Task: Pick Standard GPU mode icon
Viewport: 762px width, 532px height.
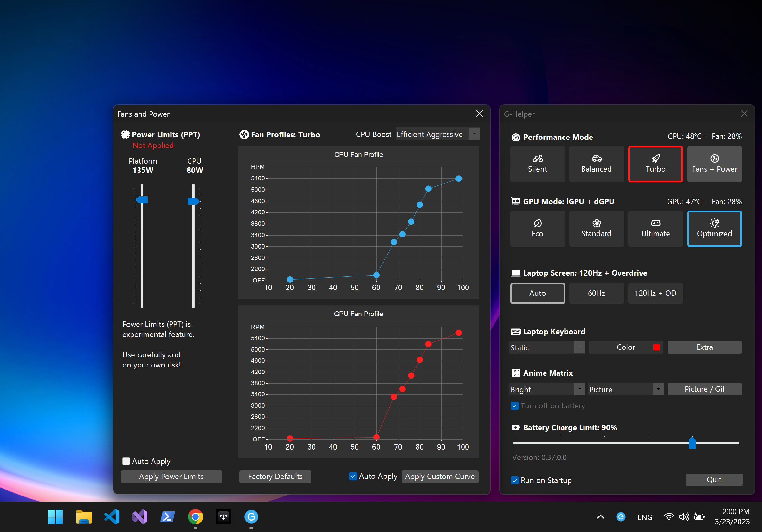Action: click(x=597, y=229)
